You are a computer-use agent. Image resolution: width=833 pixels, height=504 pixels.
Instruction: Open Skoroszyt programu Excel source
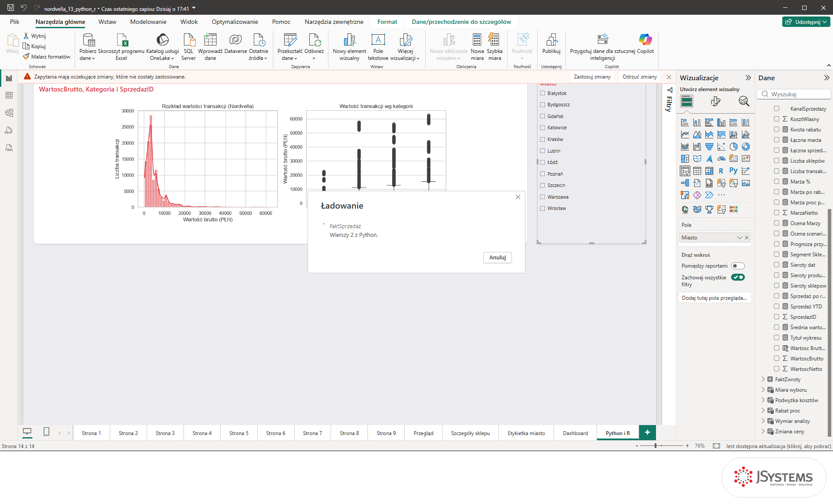click(x=121, y=47)
